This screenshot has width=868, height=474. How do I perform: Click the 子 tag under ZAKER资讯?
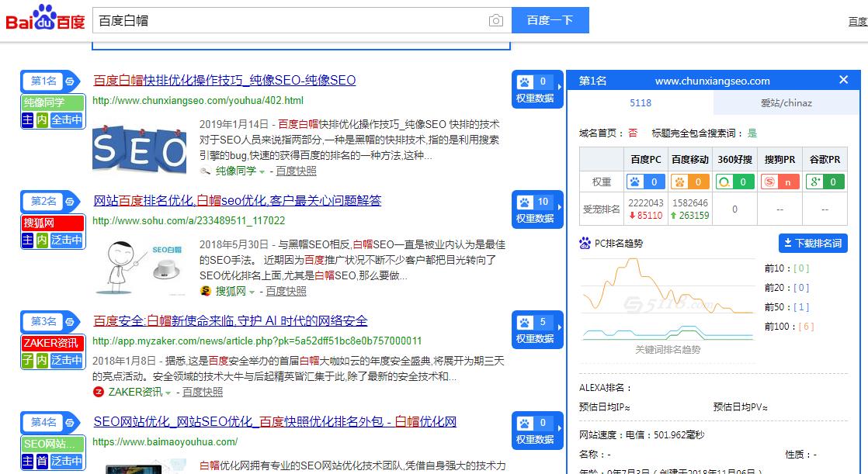(x=28, y=360)
